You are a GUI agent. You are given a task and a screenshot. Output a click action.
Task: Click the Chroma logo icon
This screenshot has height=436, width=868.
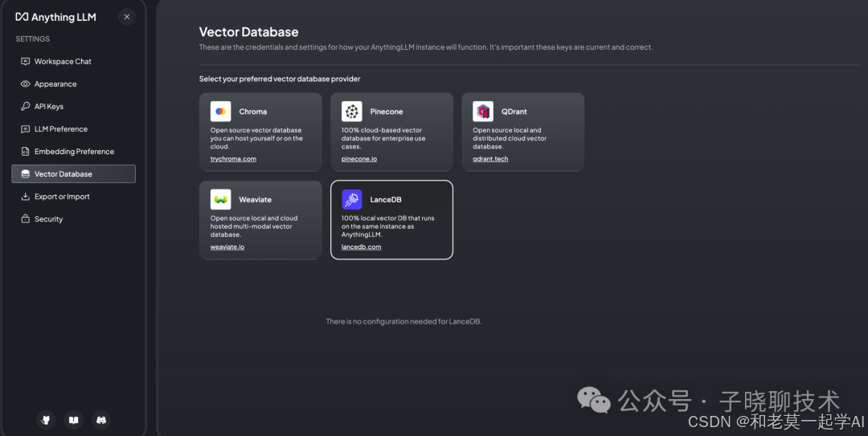point(220,112)
